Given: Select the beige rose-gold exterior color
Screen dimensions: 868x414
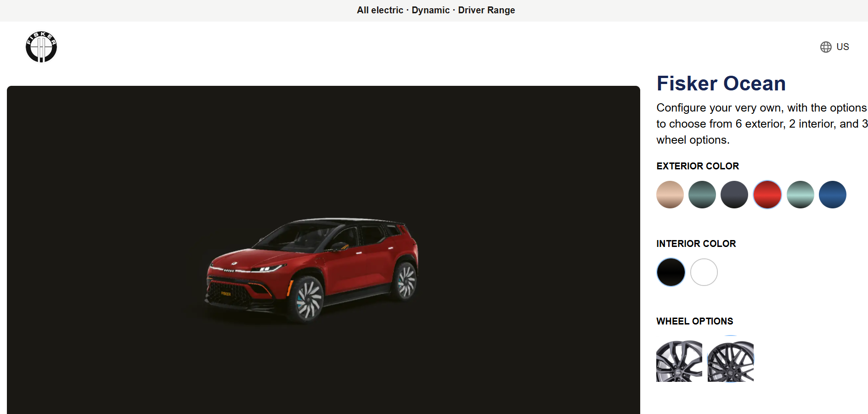Looking at the screenshot, I should pos(670,195).
